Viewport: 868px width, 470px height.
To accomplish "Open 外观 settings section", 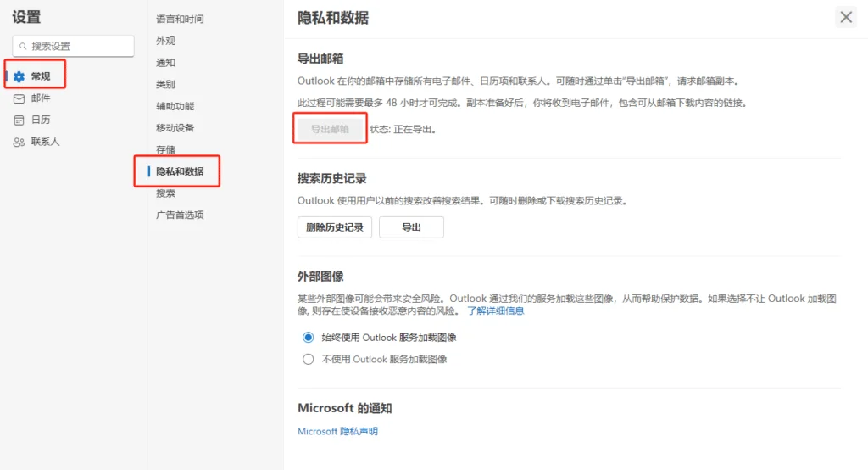I will click(165, 41).
